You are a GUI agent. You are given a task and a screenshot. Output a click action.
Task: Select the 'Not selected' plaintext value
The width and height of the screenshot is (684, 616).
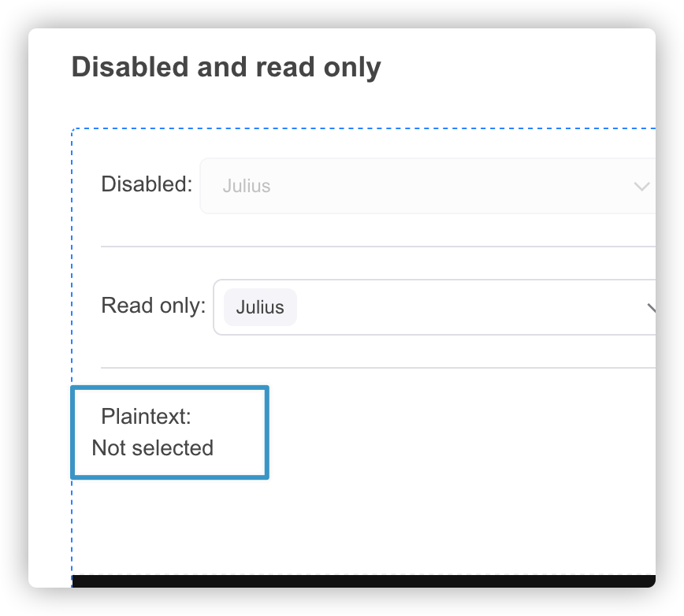[x=152, y=448]
